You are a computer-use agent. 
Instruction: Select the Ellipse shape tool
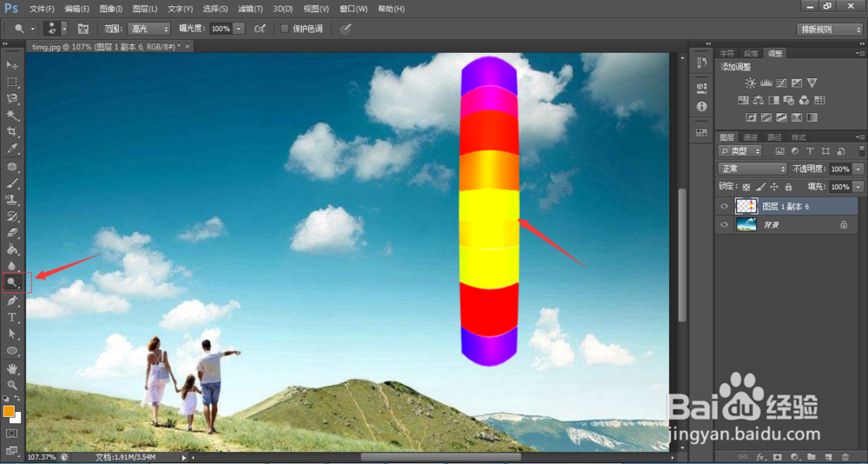tap(12, 351)
